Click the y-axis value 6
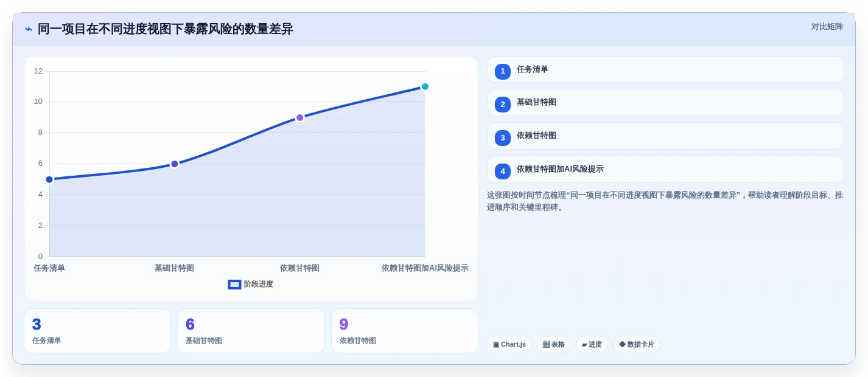Viewport: 868px width, 377px height. (x=40, y=164)
